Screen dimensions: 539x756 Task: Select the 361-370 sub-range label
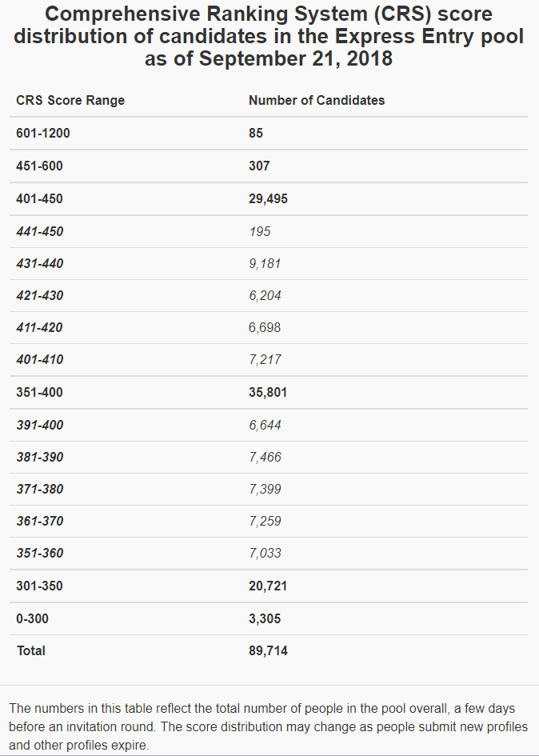coord(39,522)
